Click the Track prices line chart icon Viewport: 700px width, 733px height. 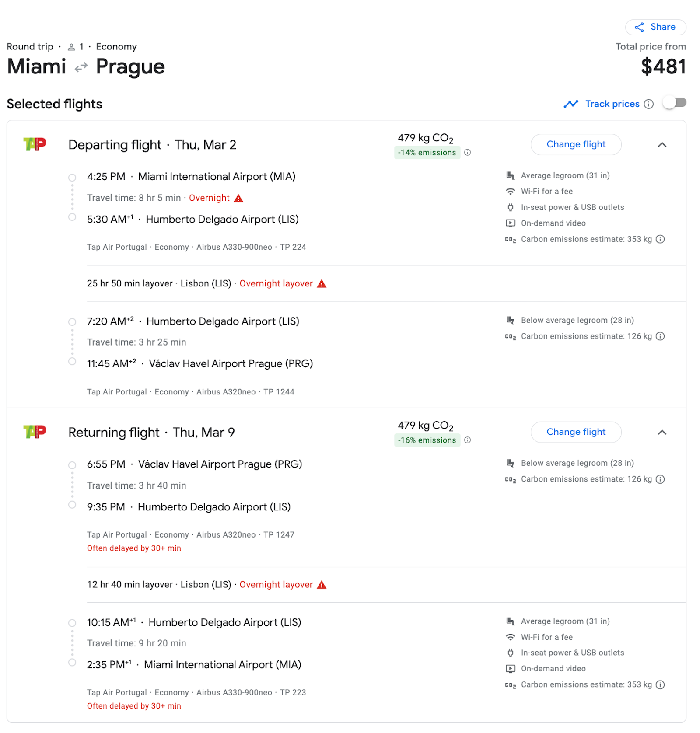pyautogui.click(x=571, y=104)
